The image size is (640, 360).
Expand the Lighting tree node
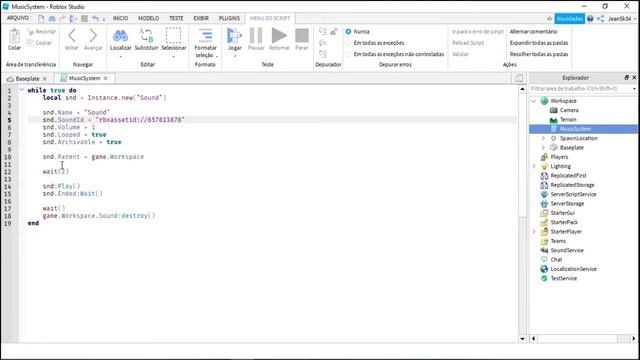click(534, 166)
